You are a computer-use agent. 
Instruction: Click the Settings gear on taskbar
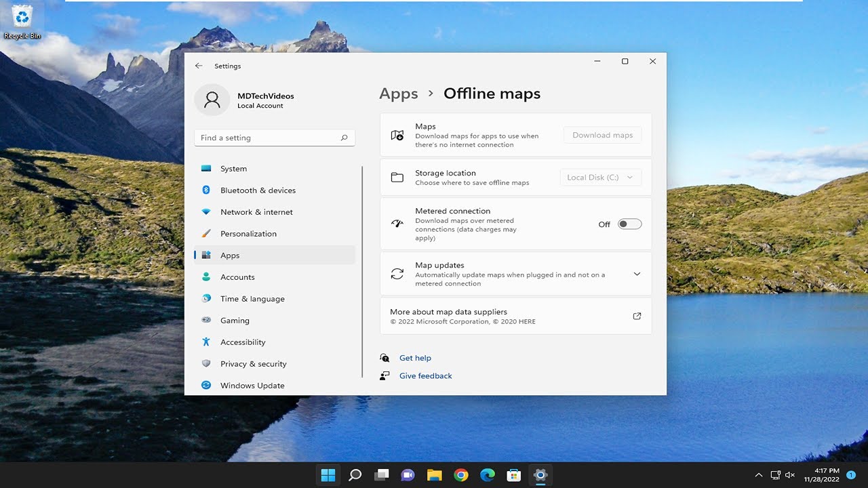540,475
